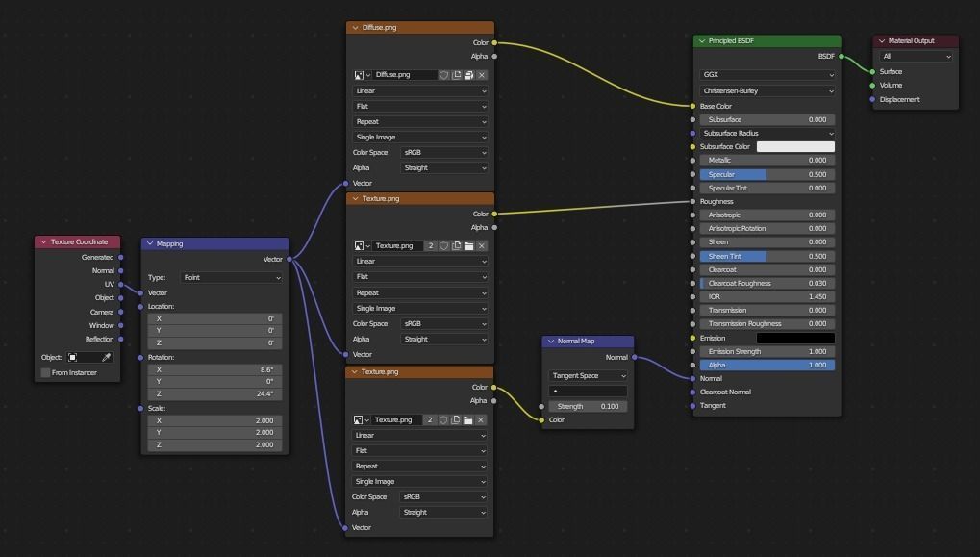Viewport: 980px width, 557px height.
Task: Toggle fake user shield in Normal Map-linked Texture.png node
Action: (443, 420)
